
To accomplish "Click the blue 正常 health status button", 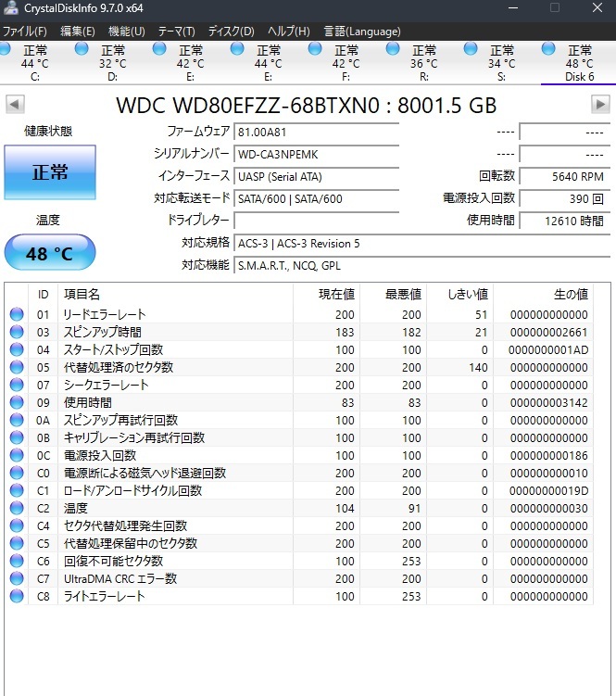I will click(50, 172).
